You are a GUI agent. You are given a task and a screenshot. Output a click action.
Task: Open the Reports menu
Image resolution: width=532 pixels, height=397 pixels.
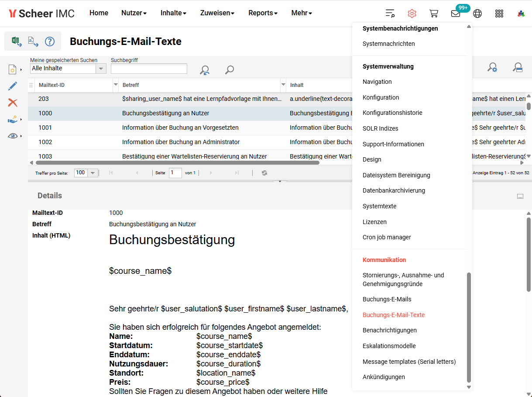tap(262, 13)
